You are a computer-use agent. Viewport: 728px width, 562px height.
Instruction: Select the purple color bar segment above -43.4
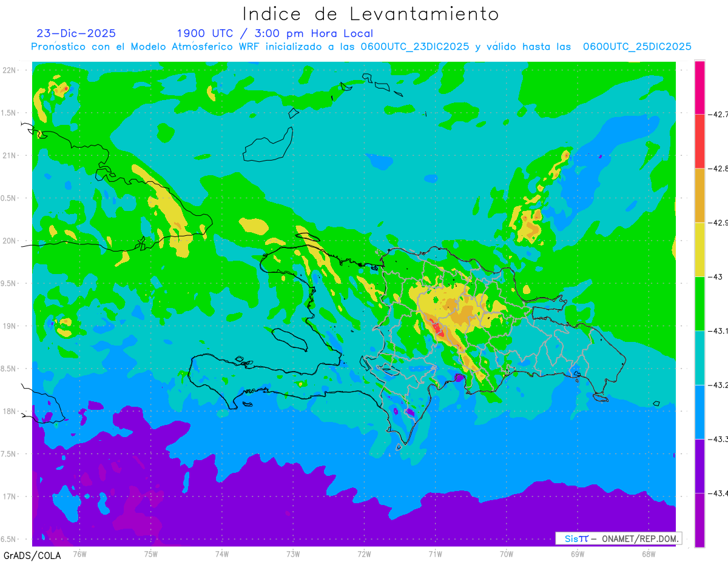pyautogui.click(x=699, y=466)
